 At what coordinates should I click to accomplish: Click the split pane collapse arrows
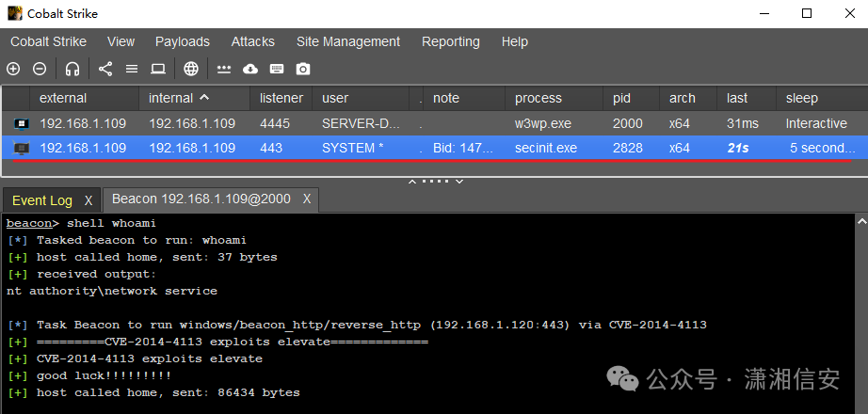tap(436, 181)
